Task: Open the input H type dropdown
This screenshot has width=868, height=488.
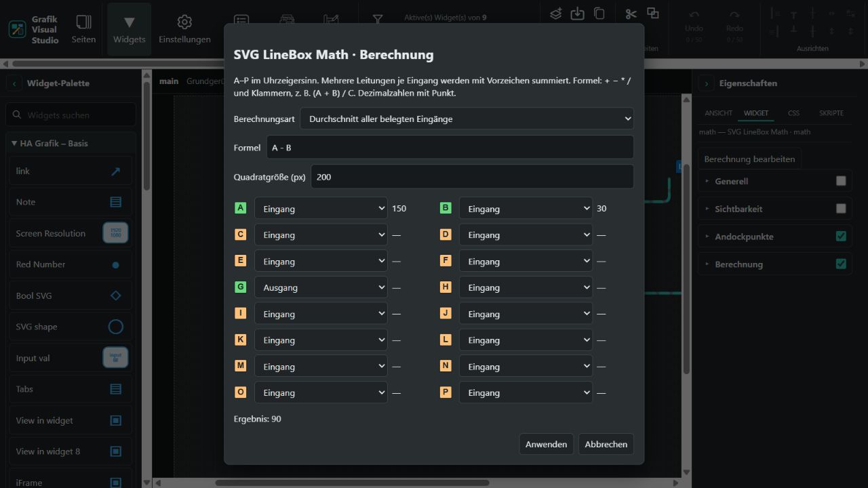Action: [526, 287]
